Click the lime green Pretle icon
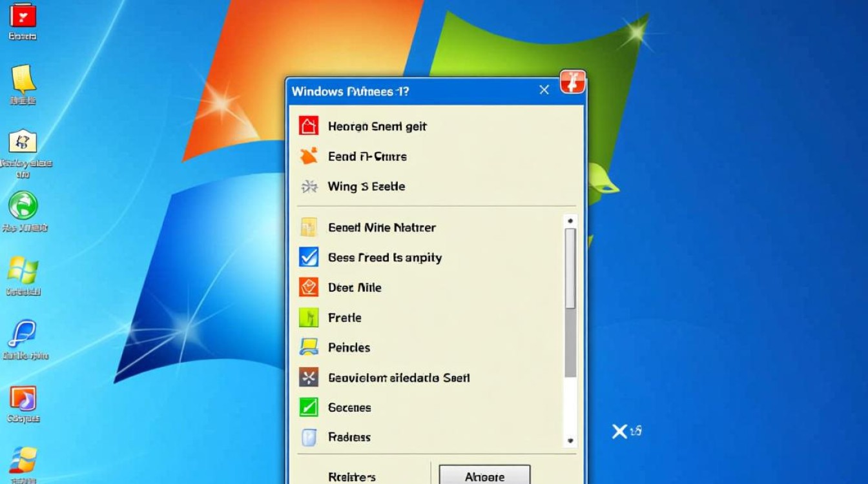The image size is (868, 484). click(309, 318)
